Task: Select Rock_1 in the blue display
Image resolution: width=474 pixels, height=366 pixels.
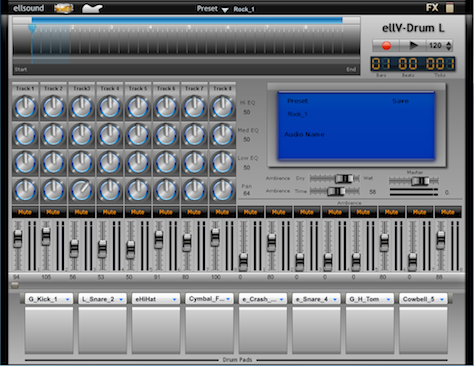Action: point(297,114)
